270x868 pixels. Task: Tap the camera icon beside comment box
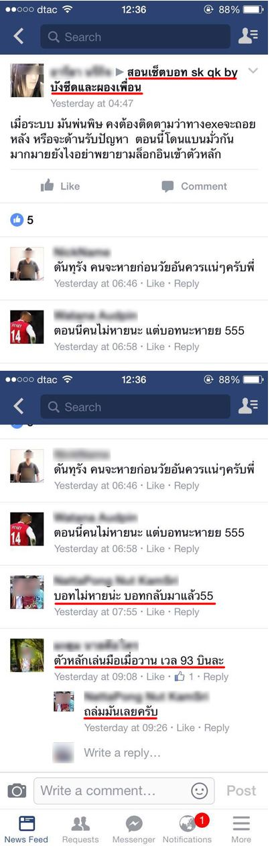point(17,790)
